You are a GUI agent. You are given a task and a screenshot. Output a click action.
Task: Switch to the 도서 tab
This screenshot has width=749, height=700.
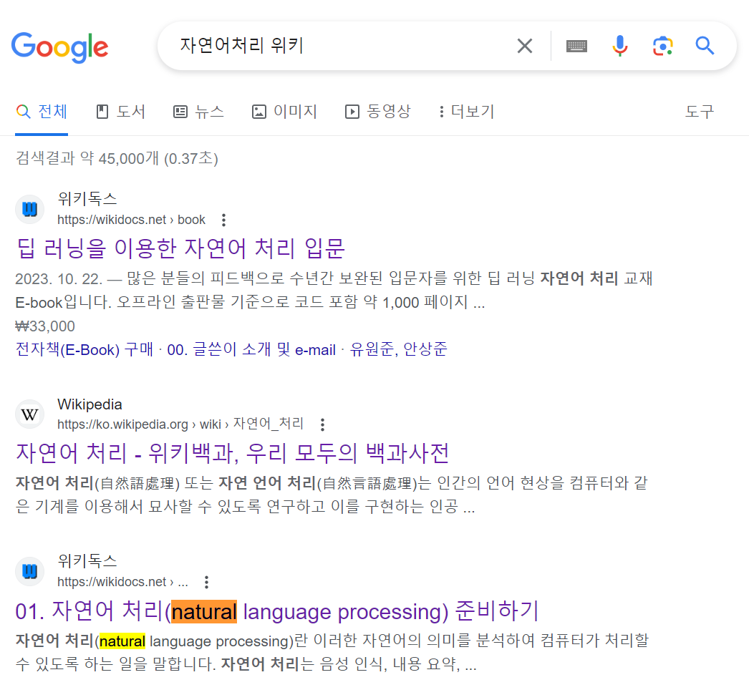point(121,111)
